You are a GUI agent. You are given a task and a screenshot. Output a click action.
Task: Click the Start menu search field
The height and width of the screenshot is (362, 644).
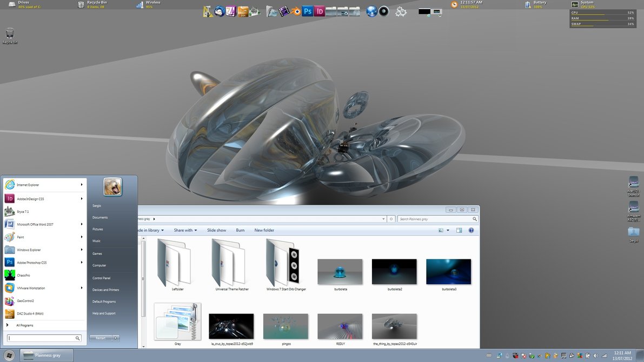tap(41, 338)
